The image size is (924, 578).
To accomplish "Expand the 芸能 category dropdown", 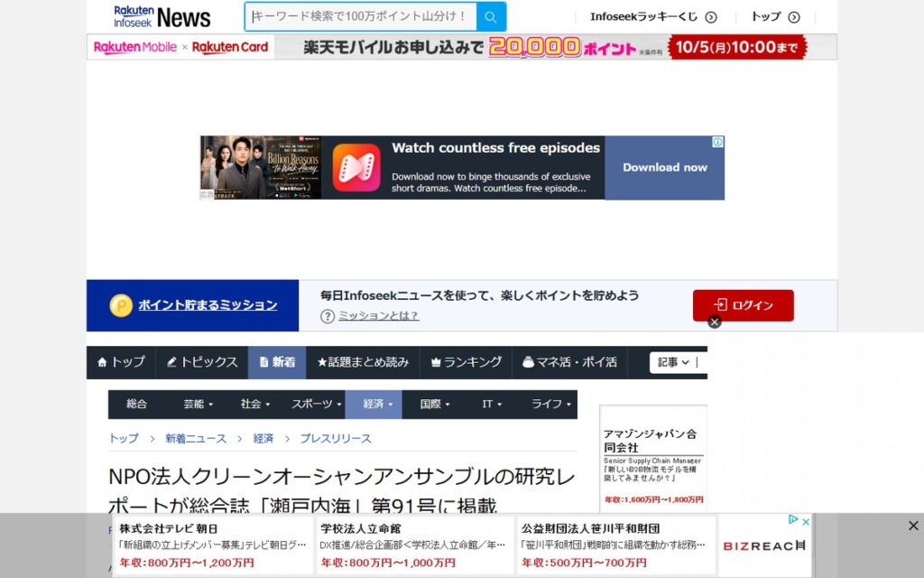I will pyautogui.click(x=198, y=404).
